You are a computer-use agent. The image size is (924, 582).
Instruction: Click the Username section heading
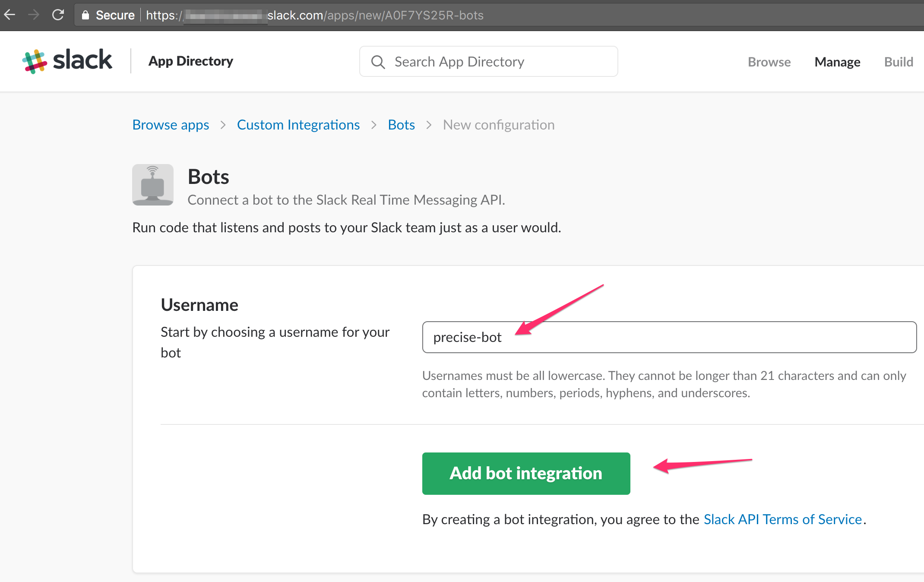(199, 305)
